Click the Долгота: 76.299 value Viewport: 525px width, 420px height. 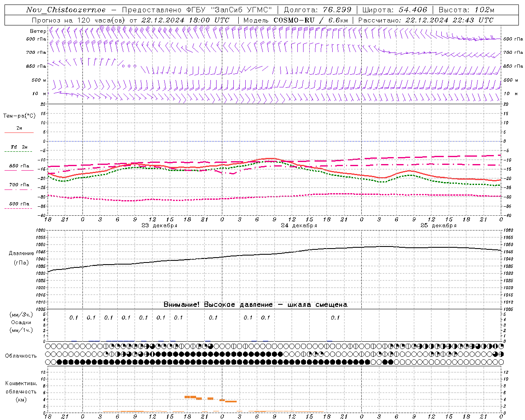pos(317,10)
